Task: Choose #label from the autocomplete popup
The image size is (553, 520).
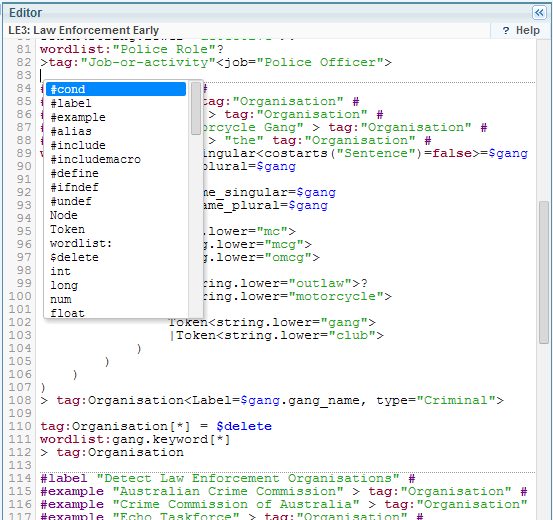Action: (x=116, y=103)
